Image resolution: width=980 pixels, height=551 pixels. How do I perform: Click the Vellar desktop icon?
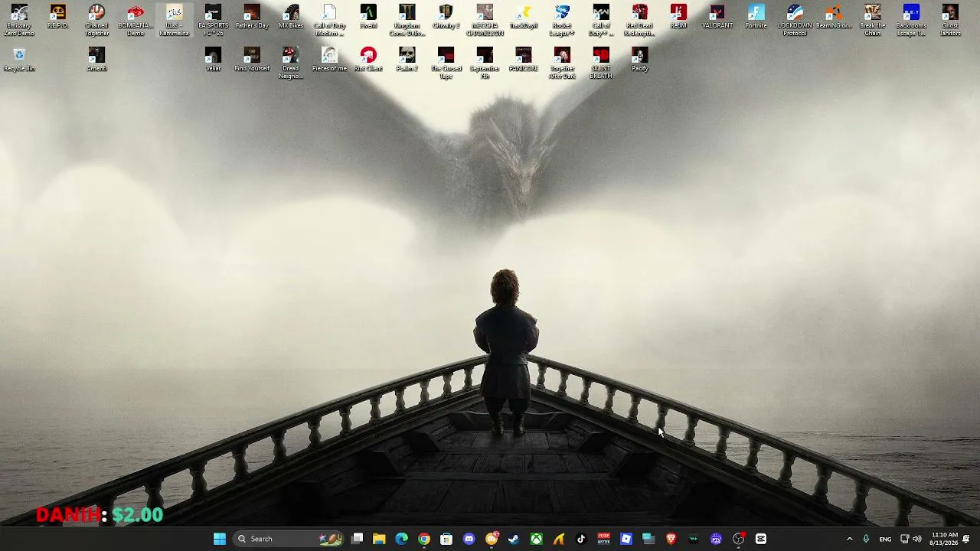[213, 60]
